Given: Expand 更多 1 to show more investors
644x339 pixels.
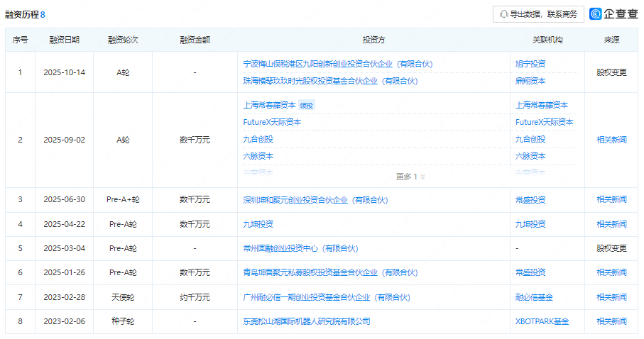Looking at the screenshot, I should 410,177.
